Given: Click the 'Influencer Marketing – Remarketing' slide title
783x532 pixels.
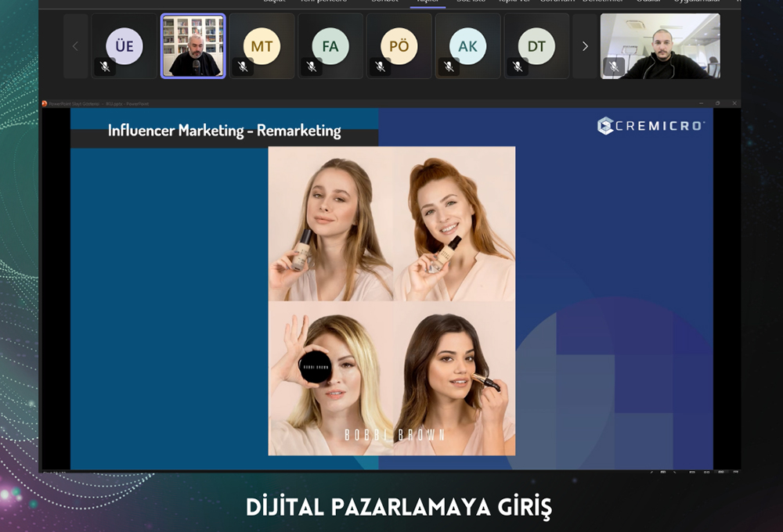Looking at the screenshot, I should click(224, 131).
